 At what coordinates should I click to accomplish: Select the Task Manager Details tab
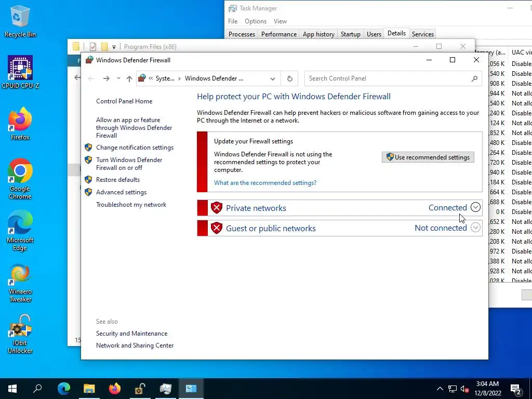point(396,33)
